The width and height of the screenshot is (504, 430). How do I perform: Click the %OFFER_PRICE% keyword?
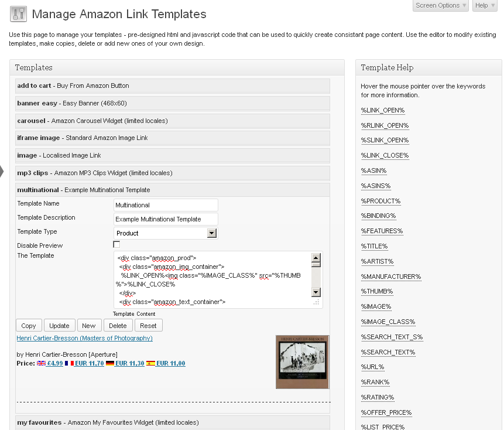386,412
